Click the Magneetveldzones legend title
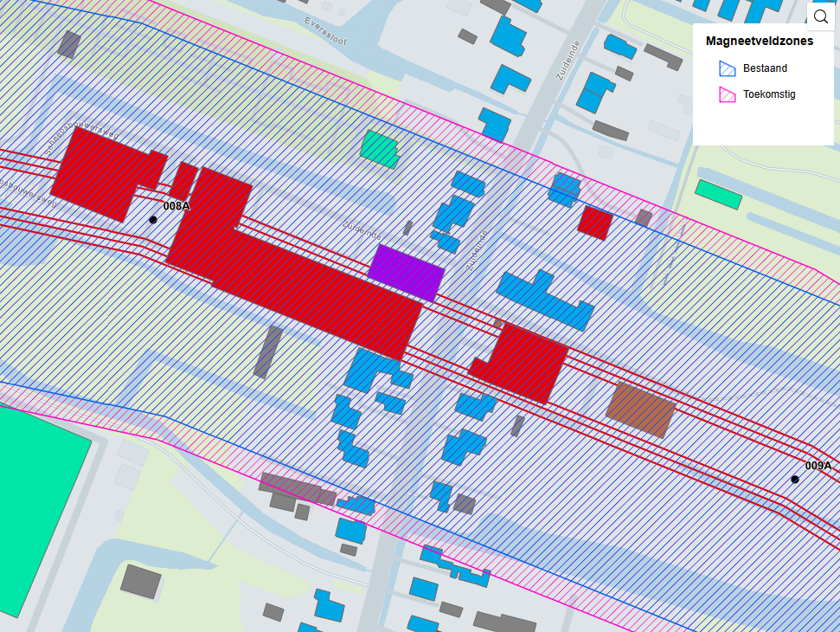The image size is (840, 632). pos(759,41)
